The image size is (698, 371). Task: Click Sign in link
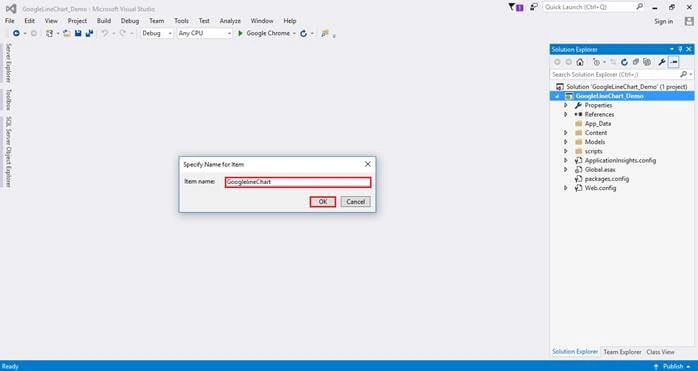tap(663, 21)
